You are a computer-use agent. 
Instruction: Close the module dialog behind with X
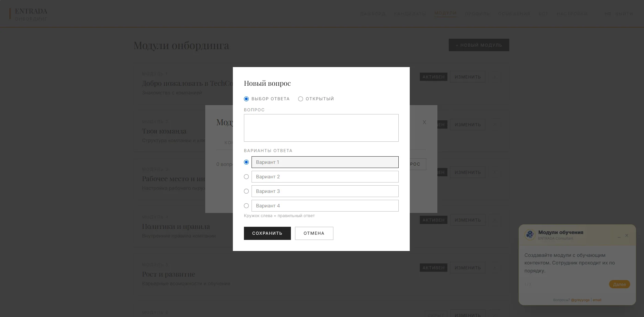(x=424, y=122)
